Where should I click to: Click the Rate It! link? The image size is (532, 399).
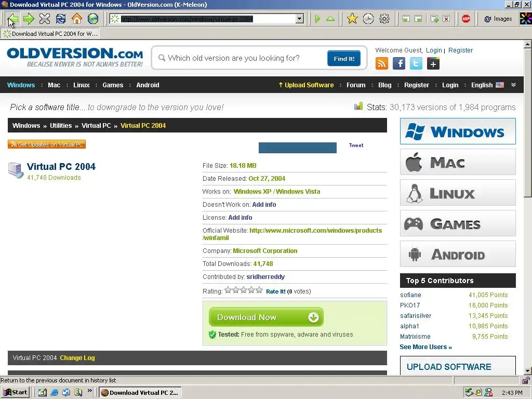[x=275, y=291]
